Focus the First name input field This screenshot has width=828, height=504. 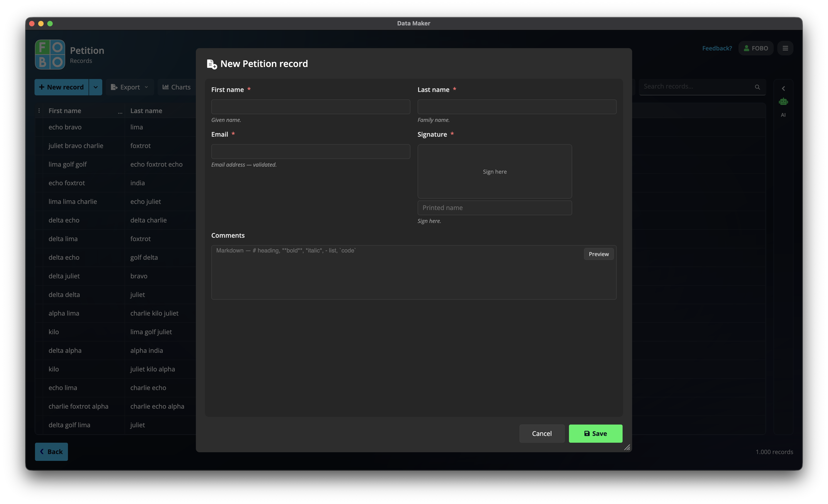tap(310, 107)
